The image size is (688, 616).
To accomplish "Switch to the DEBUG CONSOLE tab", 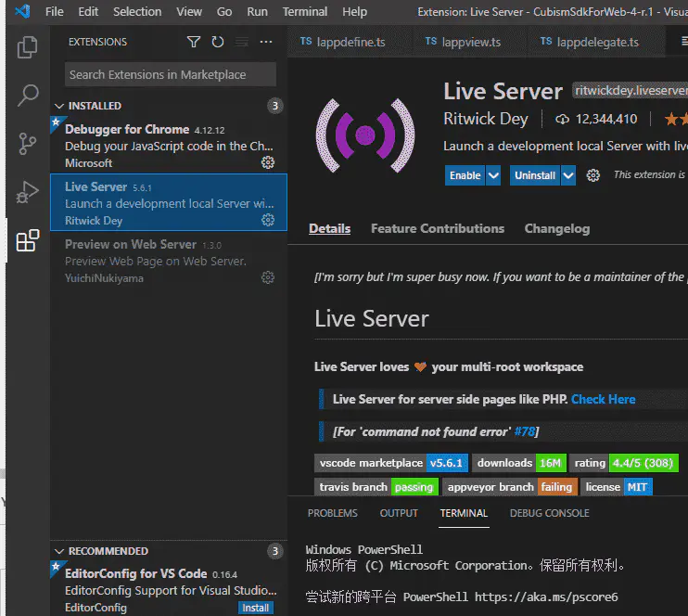I will coord(549,513).
